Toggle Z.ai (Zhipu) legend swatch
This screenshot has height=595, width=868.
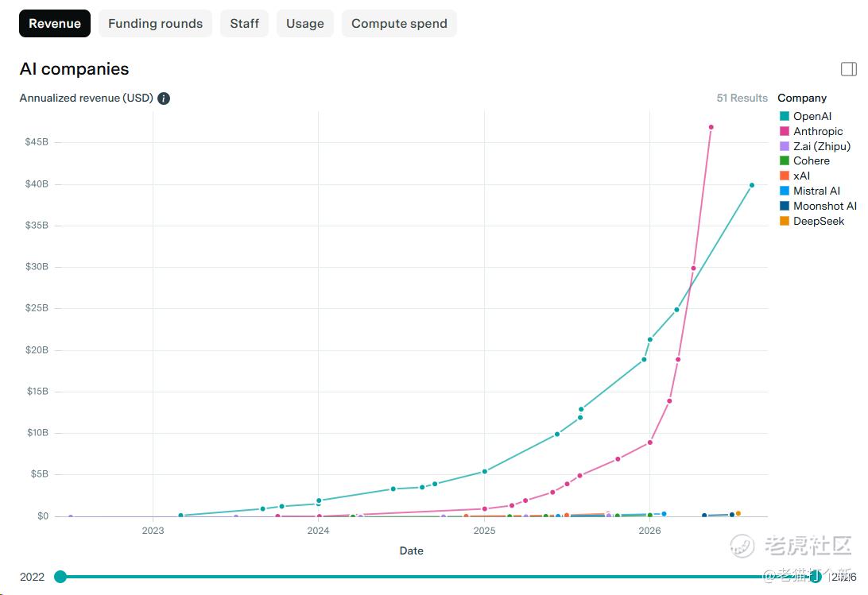click(784, 146)
